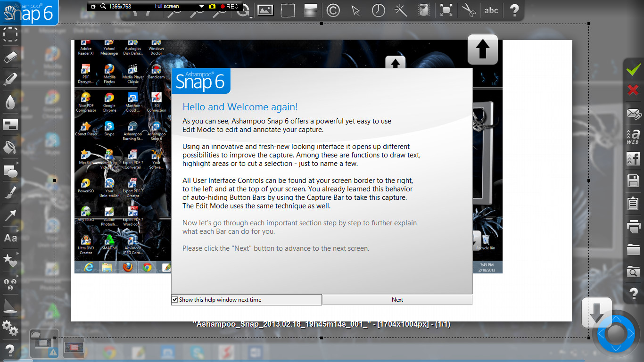This screenshot has height=362, width=644.
Task: Print the capture
Action: [x=633, y=227]
